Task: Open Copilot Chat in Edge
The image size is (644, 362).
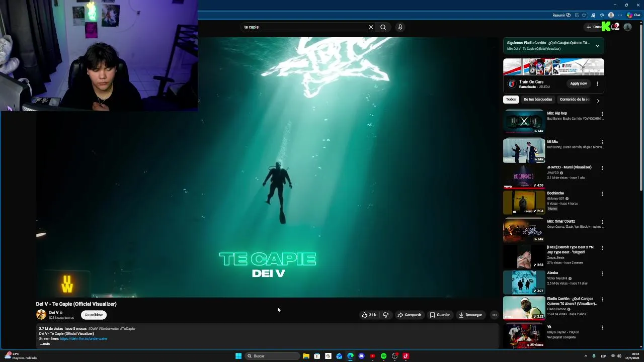Action: [633, 15]
